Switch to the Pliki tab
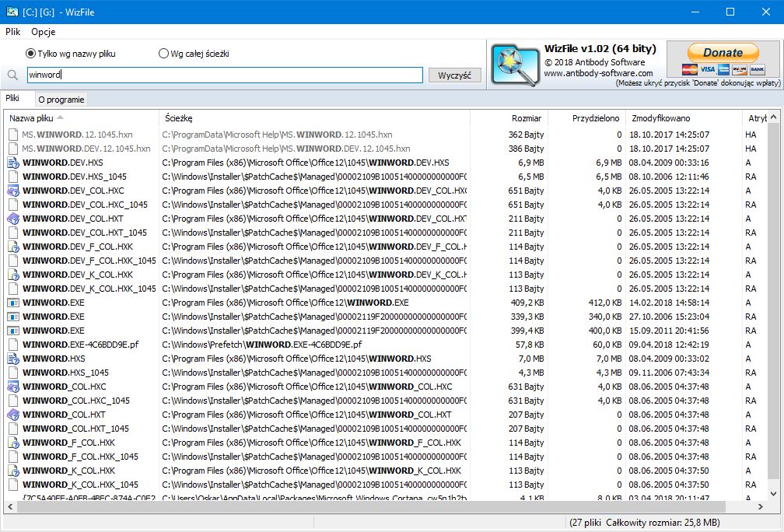The height and width of the screenshot is (532, 784). pyautogui.click(x=12, y=98)
